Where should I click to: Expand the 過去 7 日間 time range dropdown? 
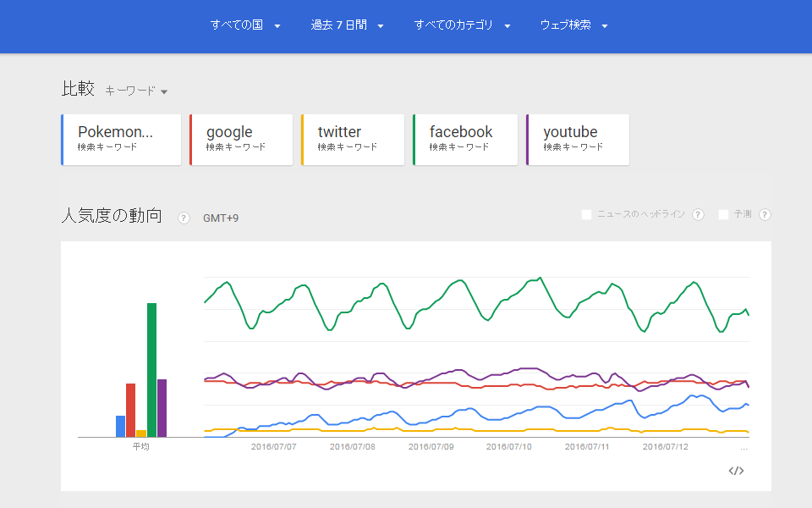click(347, 25)
